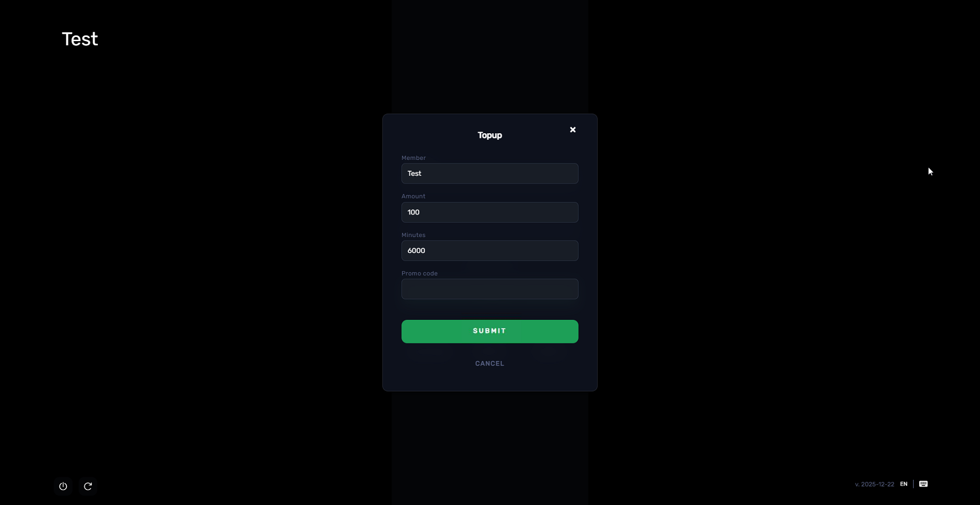
Task: Cancel the topup via CANCEL link
Action: click(490, 364)
